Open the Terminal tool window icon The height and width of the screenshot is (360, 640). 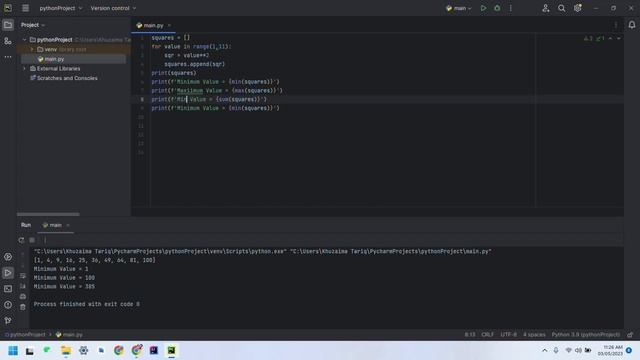click(8, 289)
